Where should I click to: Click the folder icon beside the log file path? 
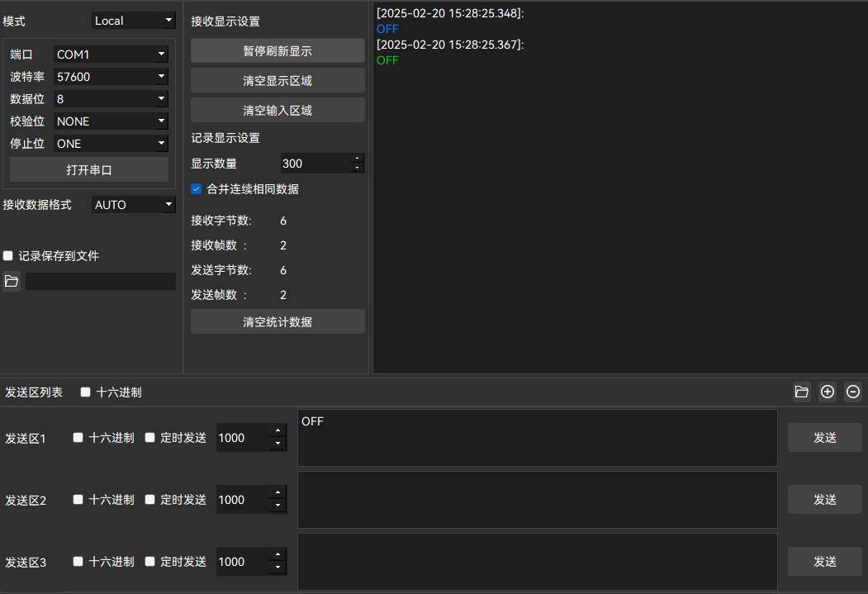[12, 282]
